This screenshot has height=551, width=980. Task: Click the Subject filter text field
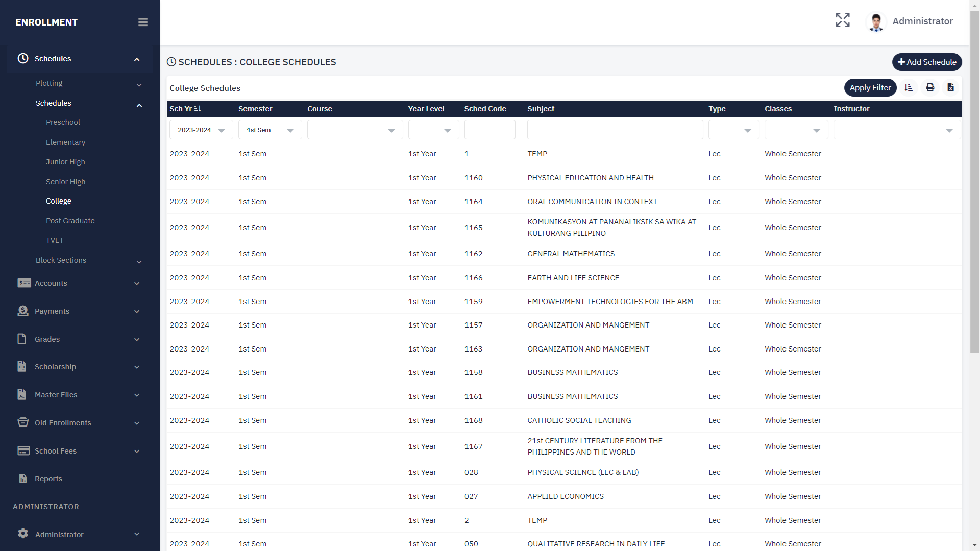[x=615, y=130]
